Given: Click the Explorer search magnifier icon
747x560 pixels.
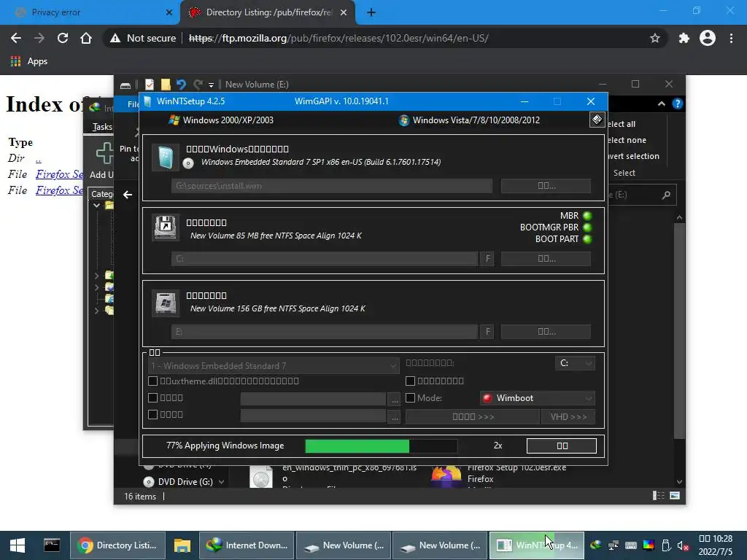Looking at the screenshot, I should tap(666, 195).
